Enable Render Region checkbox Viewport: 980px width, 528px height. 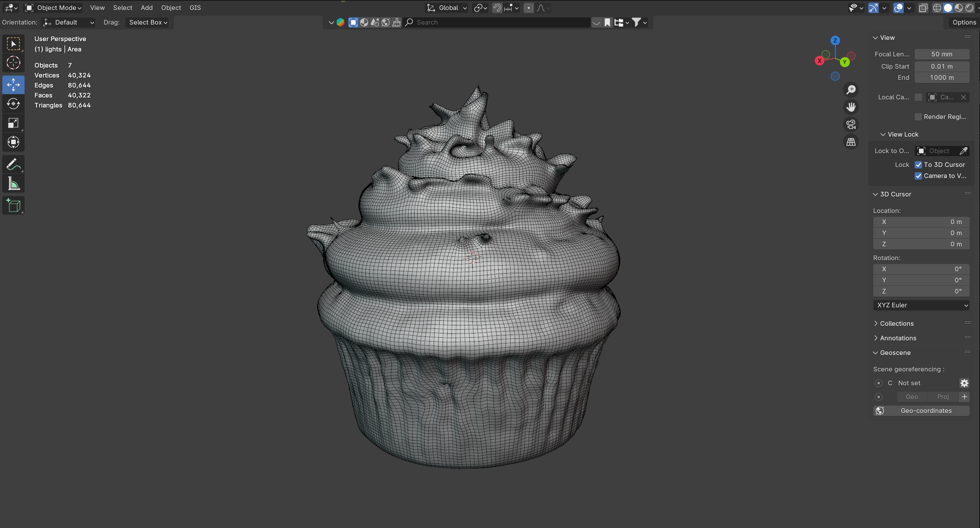(x=918, y=117)
